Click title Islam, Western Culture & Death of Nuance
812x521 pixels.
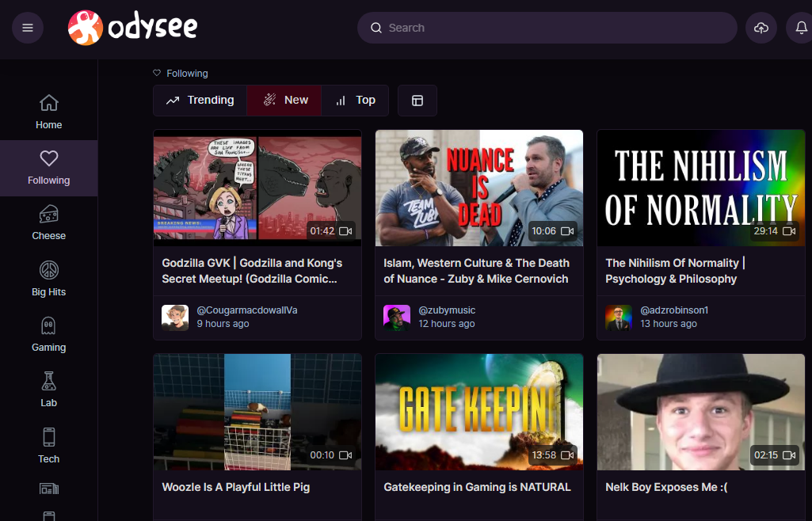(x=476, y=271)
